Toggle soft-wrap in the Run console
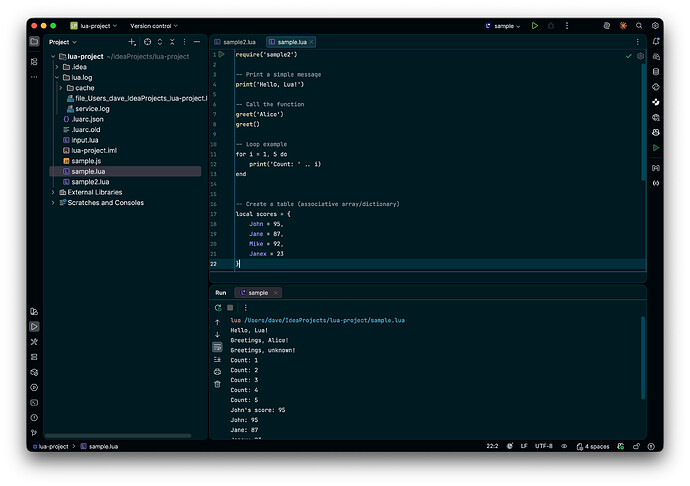690x486 pixels. click(217, 347)
